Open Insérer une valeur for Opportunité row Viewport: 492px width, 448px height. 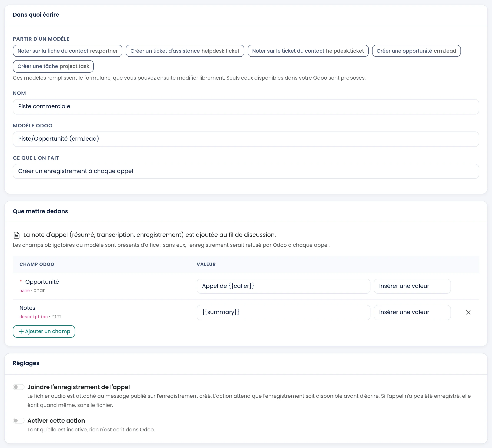tap(412, 286)
